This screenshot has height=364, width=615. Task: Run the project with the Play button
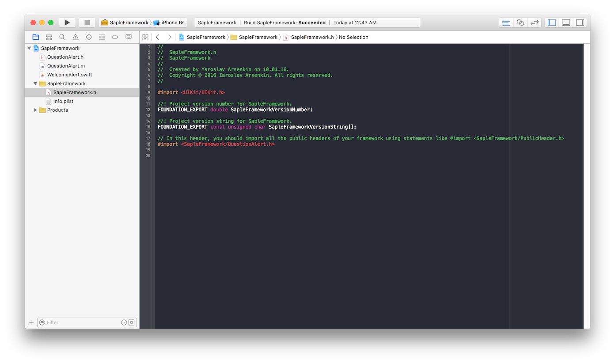(x=67, y=23)
